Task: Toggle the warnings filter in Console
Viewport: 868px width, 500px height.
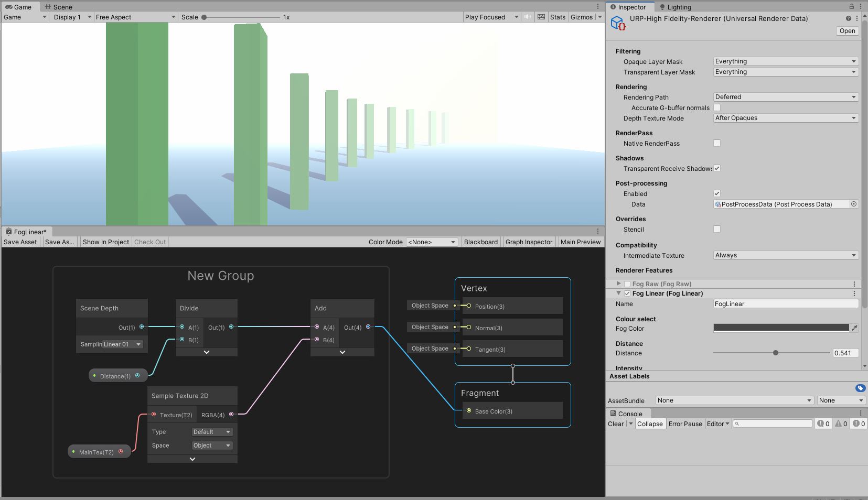Action: coord(841,423)
